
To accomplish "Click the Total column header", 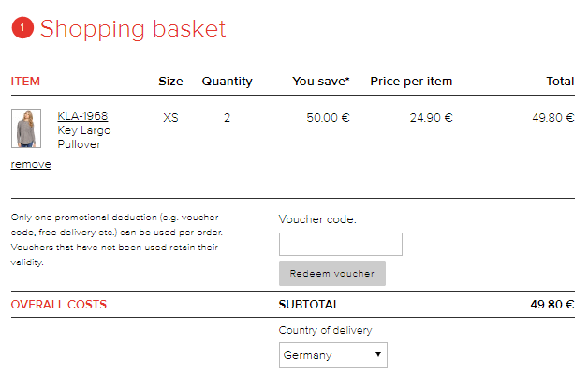I will coord(560,82).
